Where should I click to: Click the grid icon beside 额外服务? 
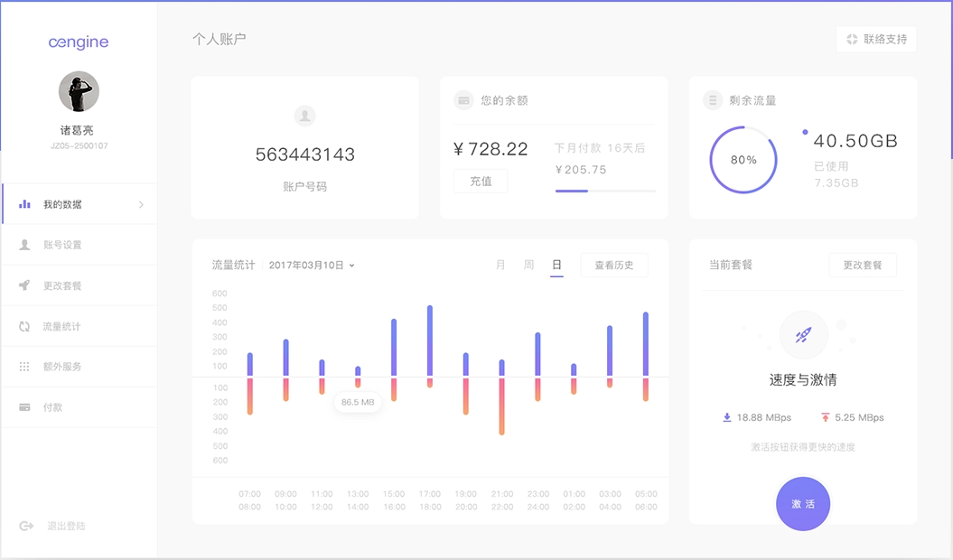25,367
